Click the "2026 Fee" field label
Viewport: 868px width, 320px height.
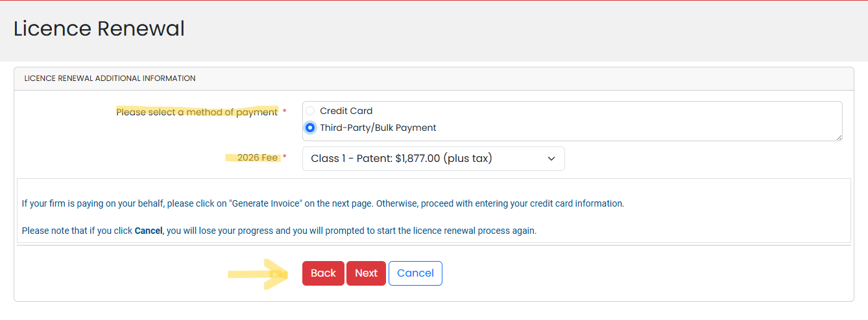tap(257, 157)
